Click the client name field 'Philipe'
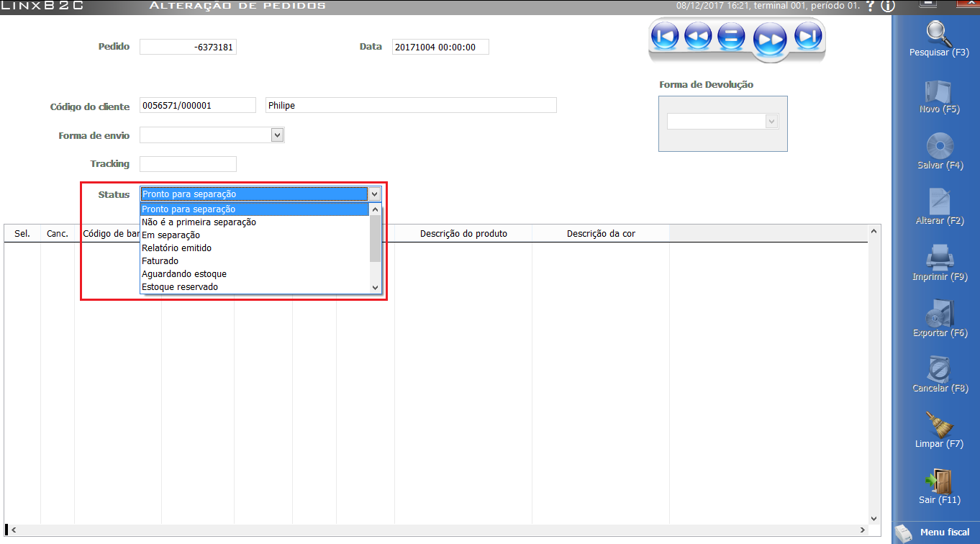Viewport: 980px width, 544px height. (x=411, y=105)
